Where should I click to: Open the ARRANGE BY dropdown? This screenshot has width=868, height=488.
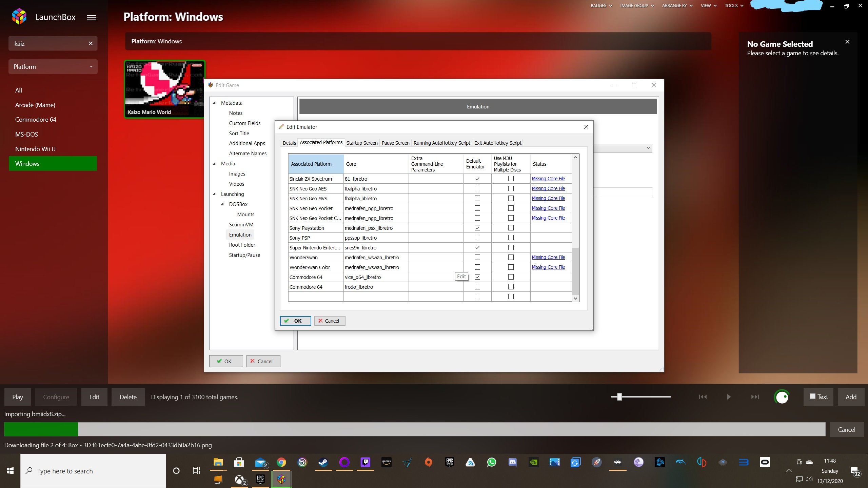point(677,6)
